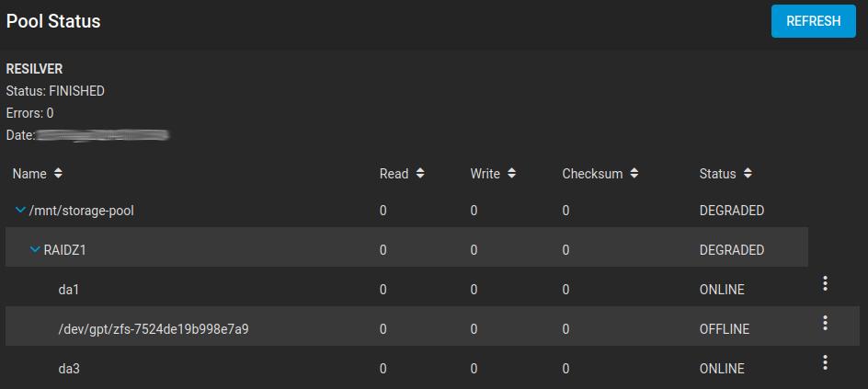Click the Checksum column header label
This screenshot has width=868, height=389.
pyautogui.click(x=592, y=174)
